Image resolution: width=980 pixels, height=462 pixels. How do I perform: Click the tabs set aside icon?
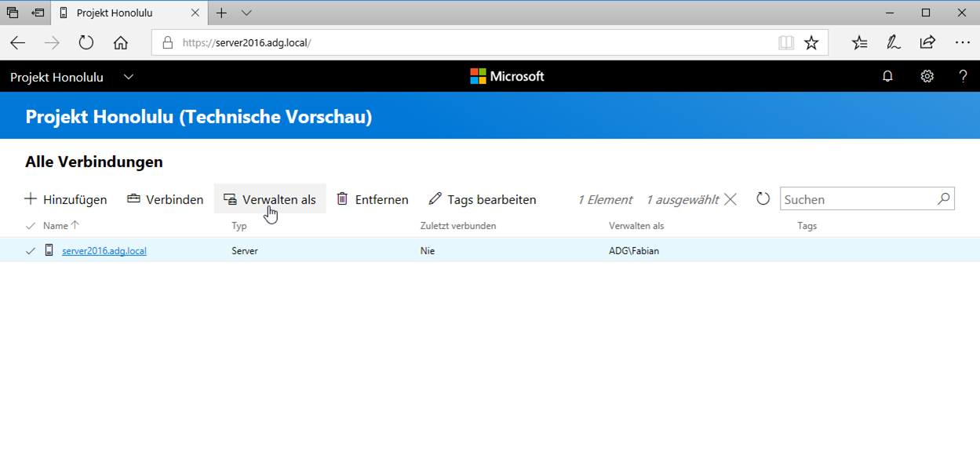(x=13, y=13)
